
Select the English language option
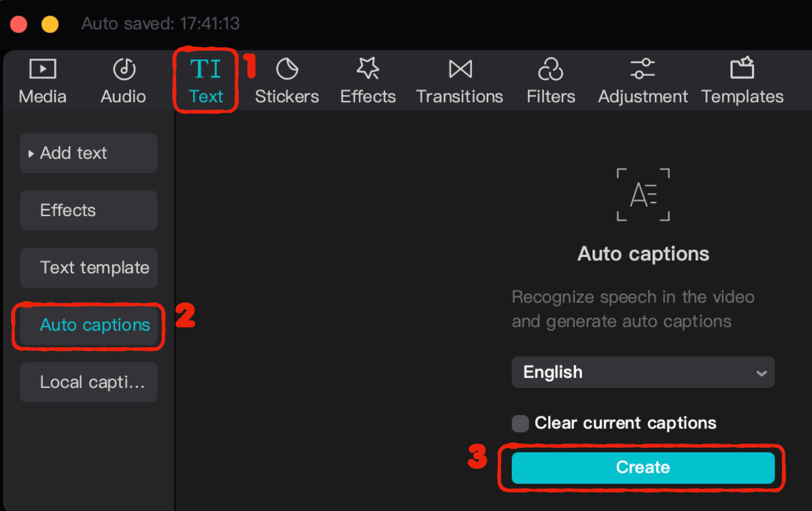642,372
